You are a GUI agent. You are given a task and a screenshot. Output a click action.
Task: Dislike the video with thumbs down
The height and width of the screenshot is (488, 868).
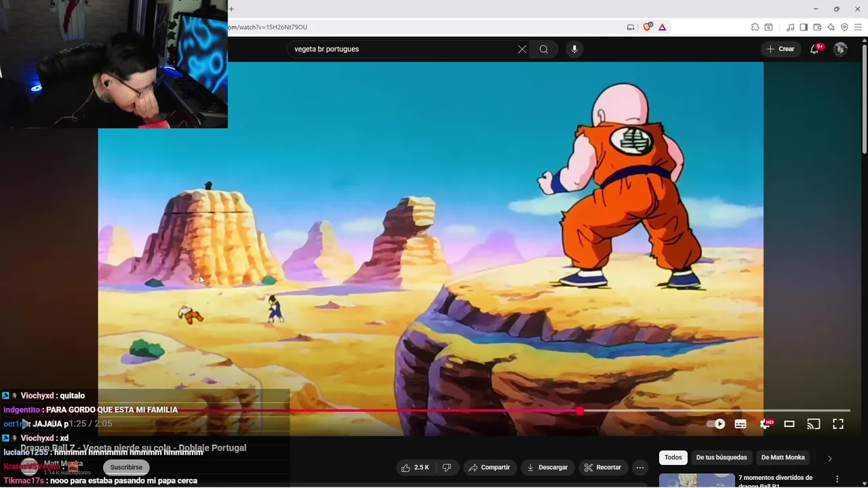[447, 467]
